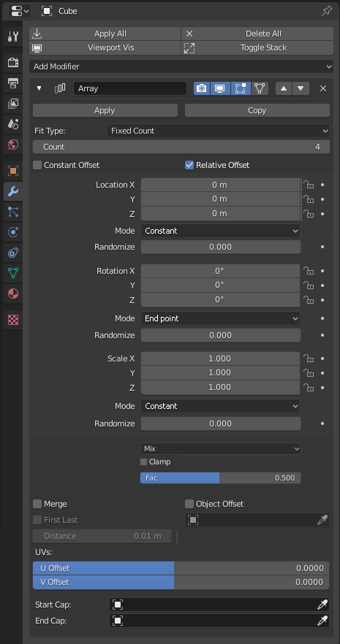Remove the Array modifier with X
340x644 pixels.
pyautogui.click(x=323, y=88)
